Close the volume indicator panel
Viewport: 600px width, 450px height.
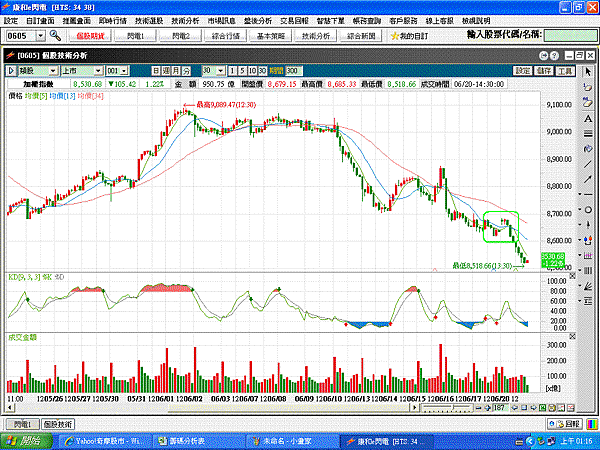572,336
